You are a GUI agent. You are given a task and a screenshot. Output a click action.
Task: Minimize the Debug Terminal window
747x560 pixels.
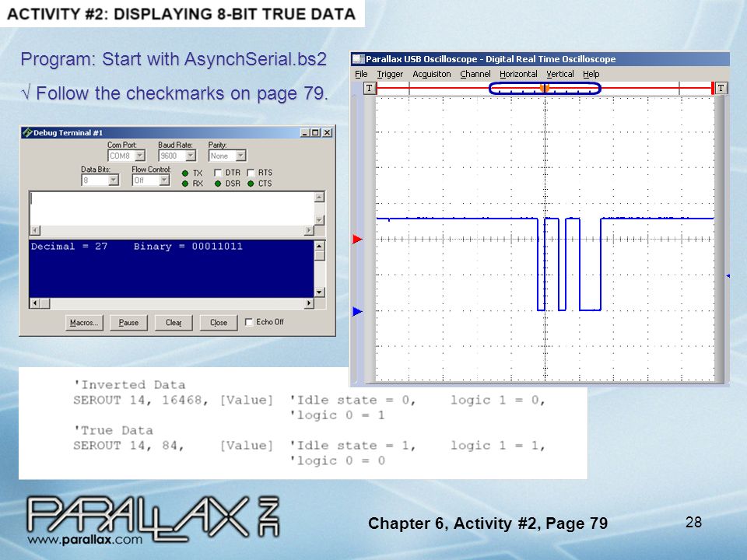point(304,132)
